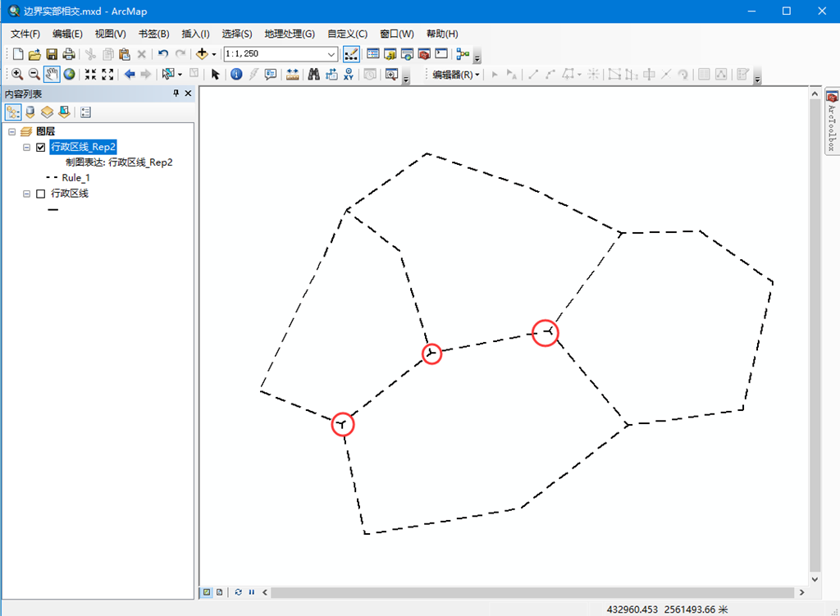Open Standard toolbar options overflow arrow
Viewport: 840px width, 616px height.
point(477,57)
